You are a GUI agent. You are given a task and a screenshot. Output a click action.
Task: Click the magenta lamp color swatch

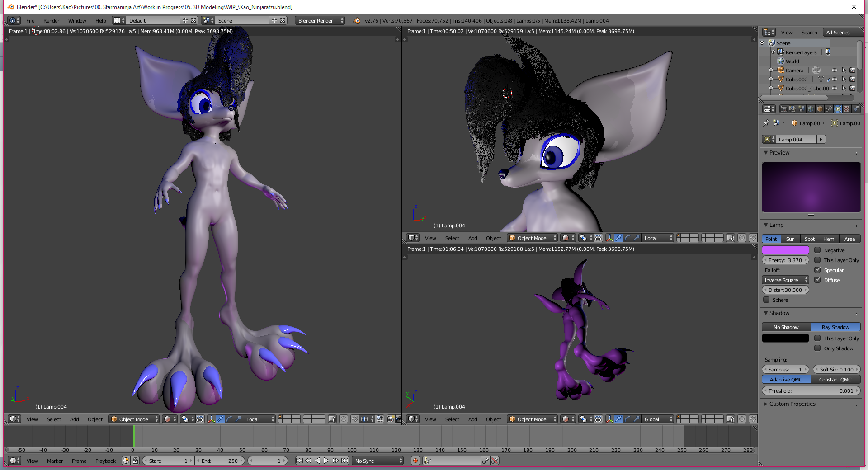[785, 250]
